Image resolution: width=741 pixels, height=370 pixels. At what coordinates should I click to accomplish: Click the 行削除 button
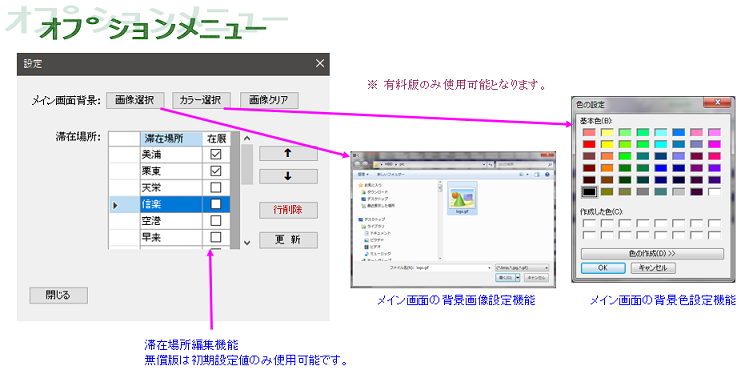tap(288, 210)
